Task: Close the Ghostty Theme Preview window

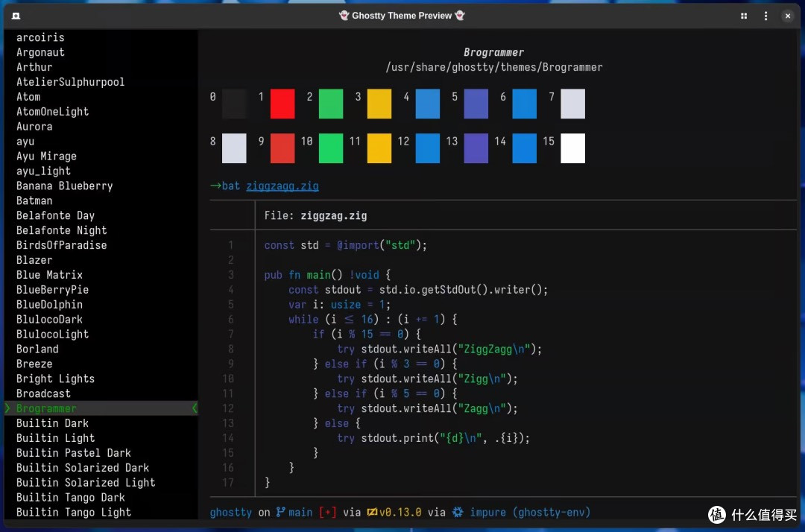Action: 788,16
